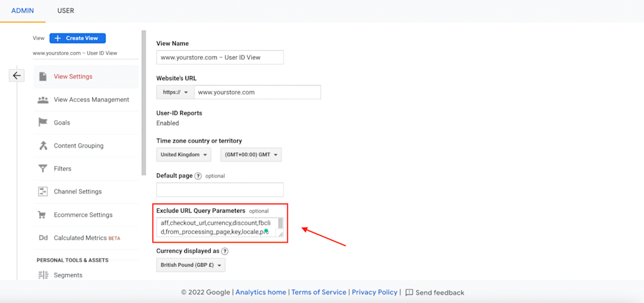Open the Terms of Service link
The image size is (644, 303).
tap(319, 292)
